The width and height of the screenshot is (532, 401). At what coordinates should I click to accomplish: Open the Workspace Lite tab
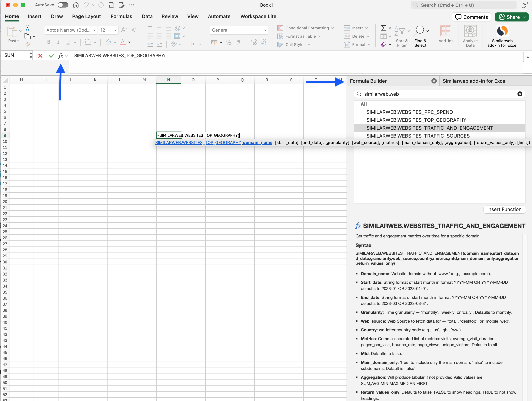click(258, 16)
